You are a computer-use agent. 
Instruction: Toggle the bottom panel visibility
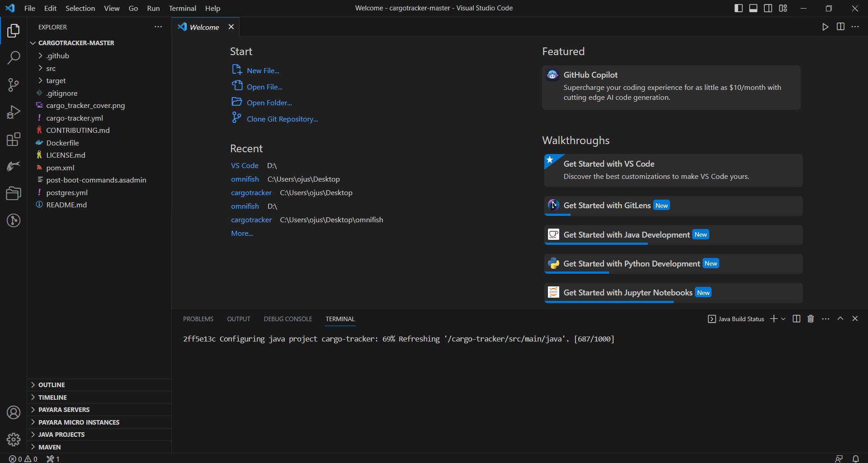(753, 8)
